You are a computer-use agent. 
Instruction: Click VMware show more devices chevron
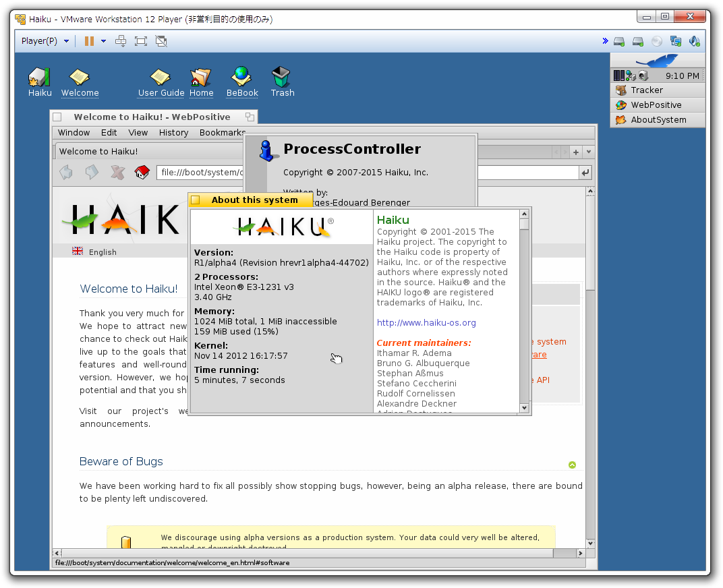pos(605,41)
